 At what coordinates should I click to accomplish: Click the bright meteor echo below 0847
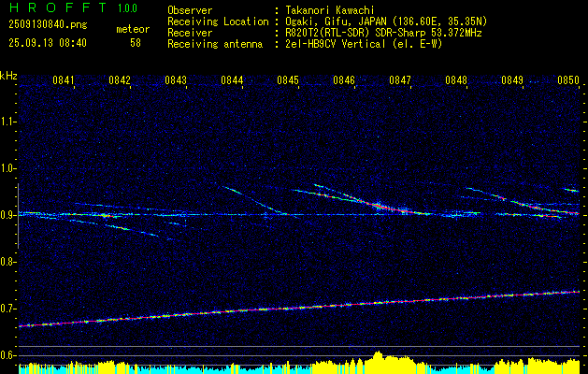(x=391, y=208)
